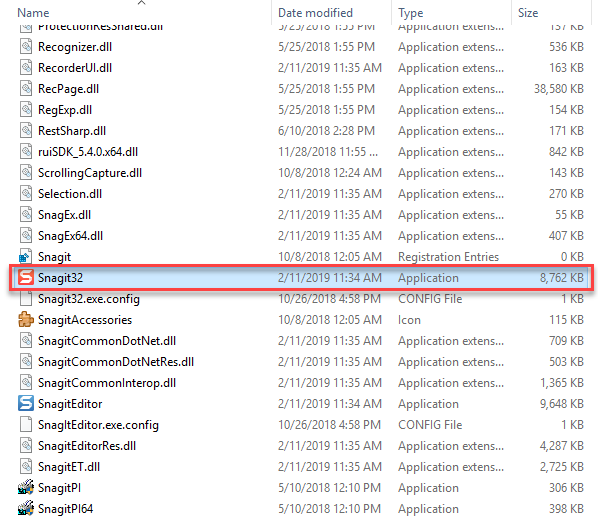The image size is (598, 520).
Task: Click the 10/8/2018 12:24 AM date
Action: pos(330,173)
